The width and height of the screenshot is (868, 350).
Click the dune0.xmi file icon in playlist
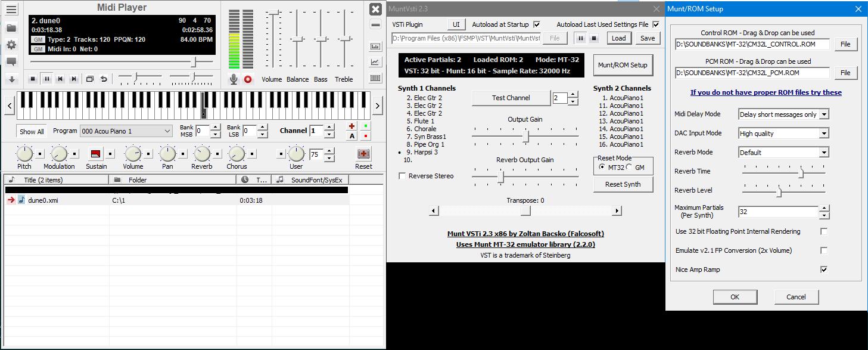21,200
